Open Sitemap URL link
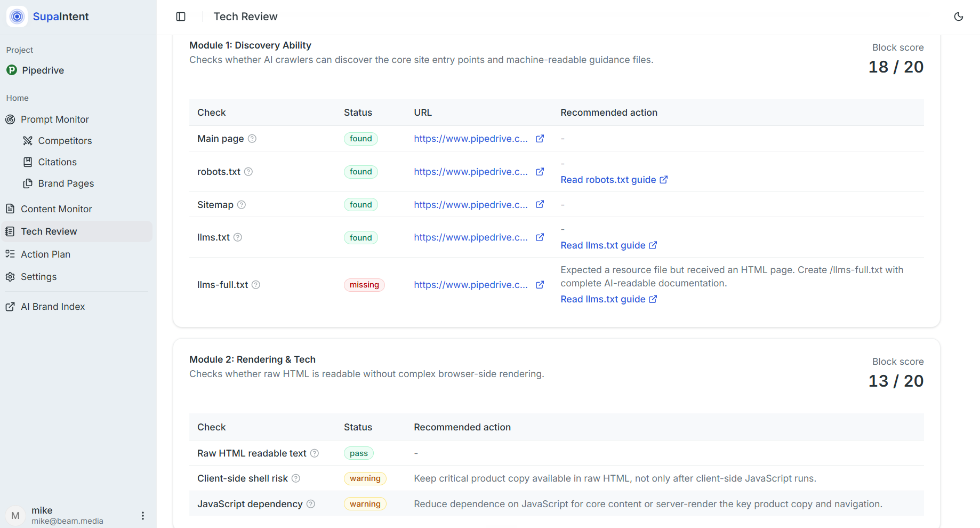The width and height of the screenshot is (980, 528). click(x=471, y=205)
